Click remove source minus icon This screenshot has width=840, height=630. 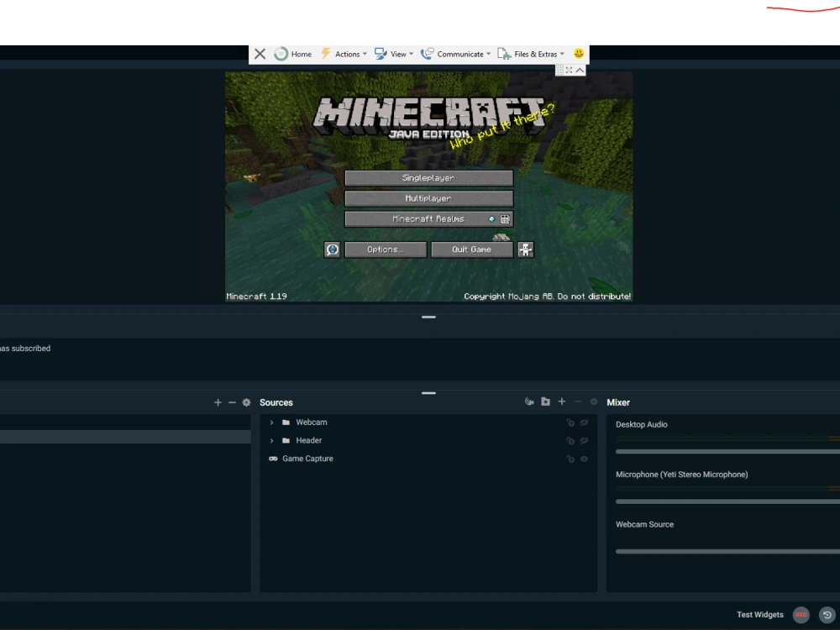click(x=578, y=402)
